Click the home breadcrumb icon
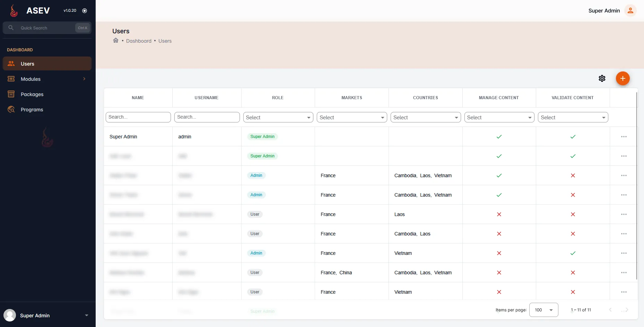Screen dimensions: 644x327 (x=116, y=41)
